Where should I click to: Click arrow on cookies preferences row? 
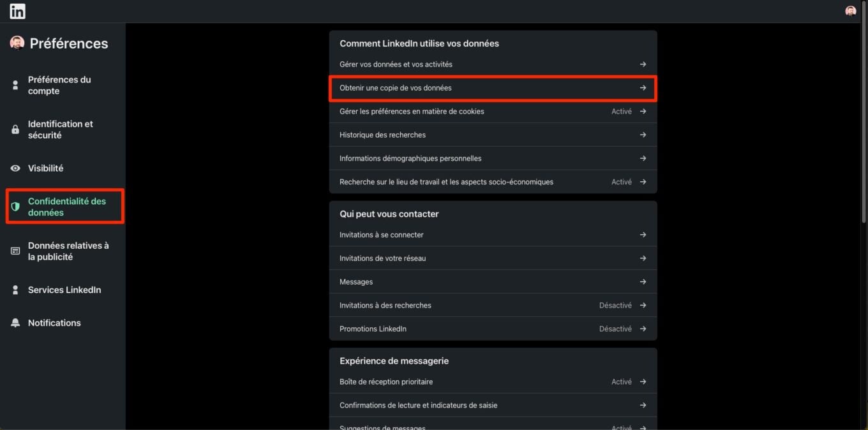click(x=643, y=112)
